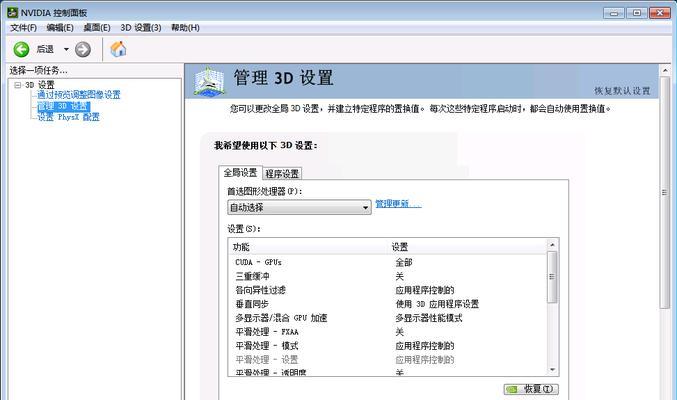
Task: Click the main panel scroll-up arrow
Action: coord(665,70)
